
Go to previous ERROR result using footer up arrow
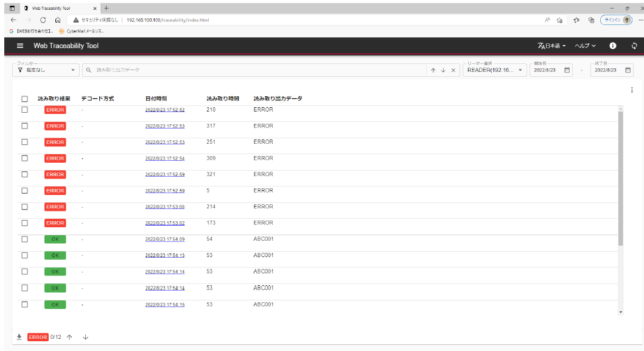(x=69, y=337)
